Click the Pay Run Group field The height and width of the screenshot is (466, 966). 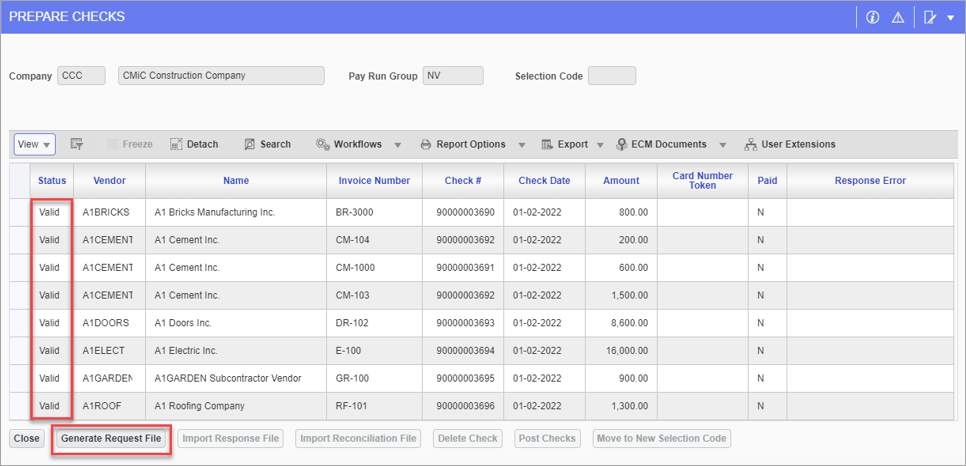pos(453,76)
